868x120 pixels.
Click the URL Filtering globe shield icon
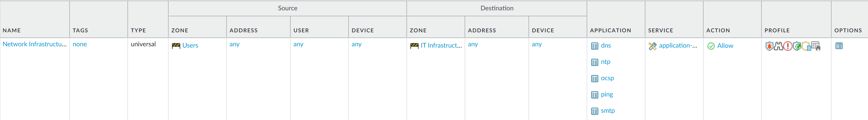pyautogui.click(x=797, y=46)
